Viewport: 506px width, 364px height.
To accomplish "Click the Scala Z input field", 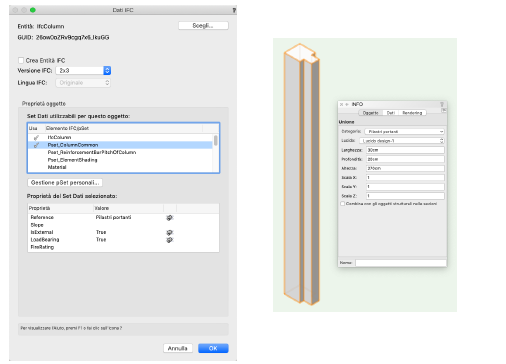I will point(405,196).
